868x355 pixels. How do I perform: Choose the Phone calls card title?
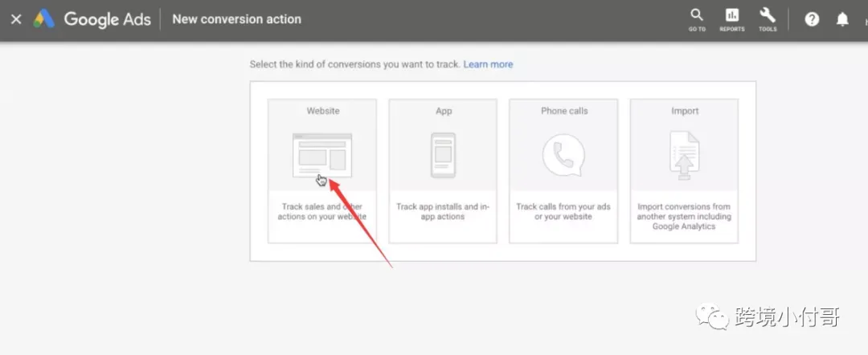pyautogui.click(x=564, y=111)
